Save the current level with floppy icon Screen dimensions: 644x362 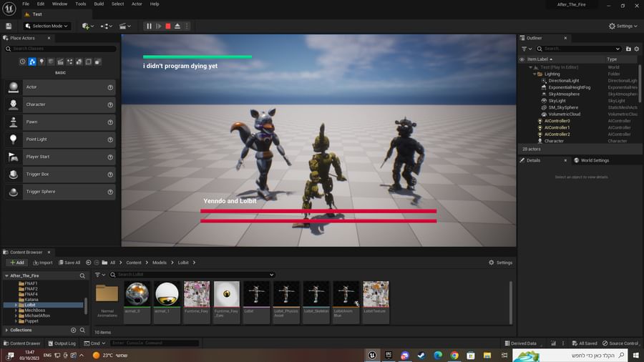click(9, 26)
